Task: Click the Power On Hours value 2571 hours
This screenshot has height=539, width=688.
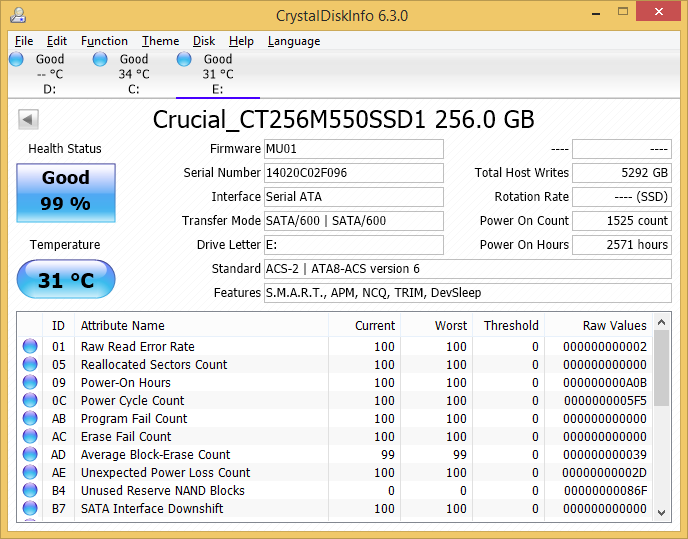Action: coord(622,245)
